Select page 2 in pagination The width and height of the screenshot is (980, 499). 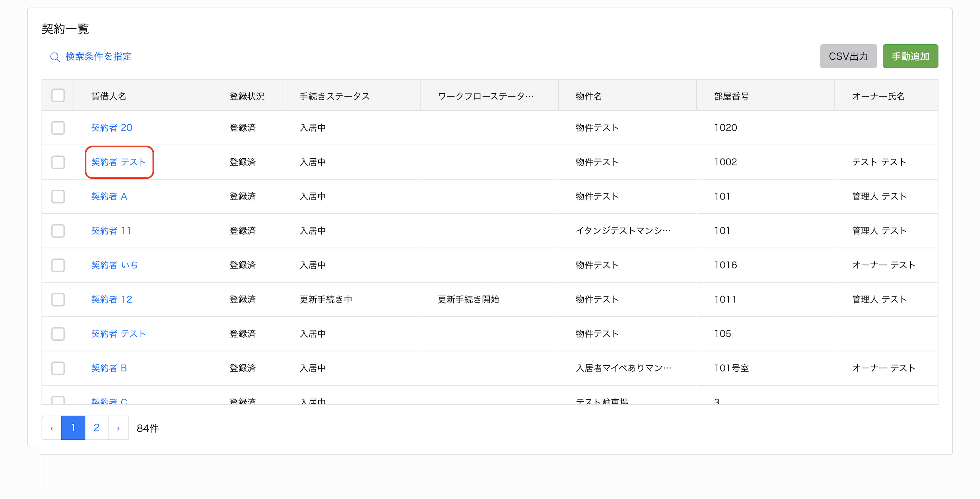pos(97,428)
